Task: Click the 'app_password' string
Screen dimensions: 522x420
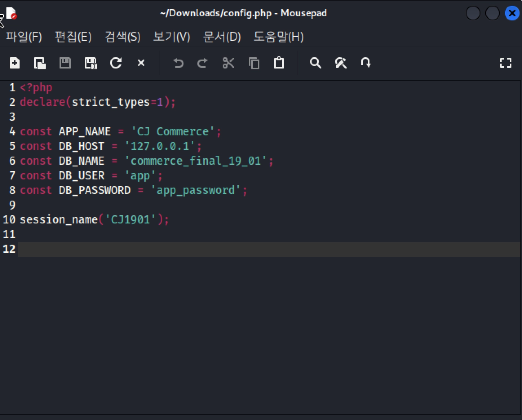Action: point(196,190)
